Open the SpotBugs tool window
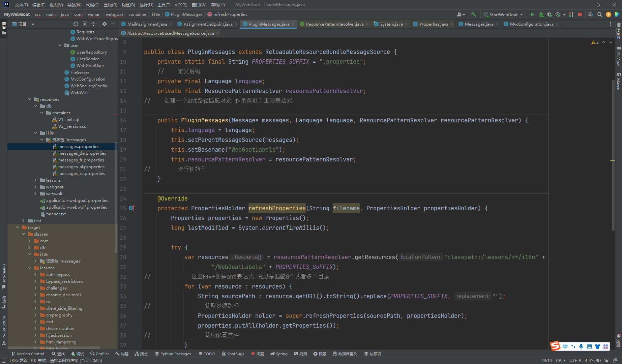Screen dimensions: 622x364 coord(233,354)
